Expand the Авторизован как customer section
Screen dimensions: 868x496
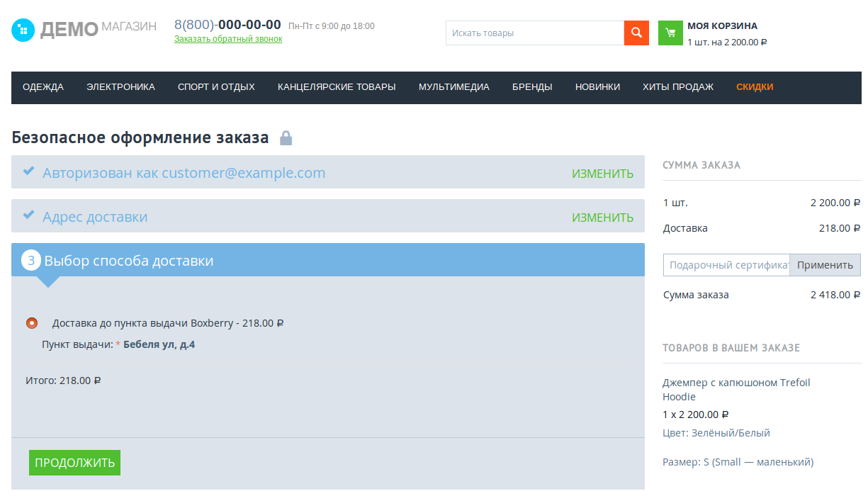click(x=184, y=173)
